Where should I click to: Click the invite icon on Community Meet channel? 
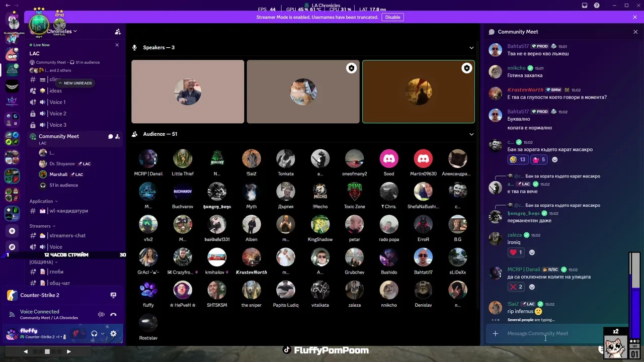coord(117,136)
